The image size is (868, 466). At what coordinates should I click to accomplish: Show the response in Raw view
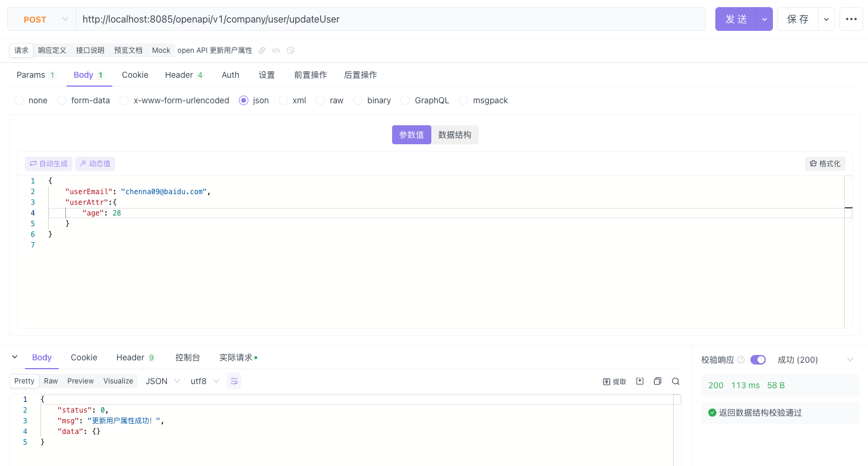point(51,381)
